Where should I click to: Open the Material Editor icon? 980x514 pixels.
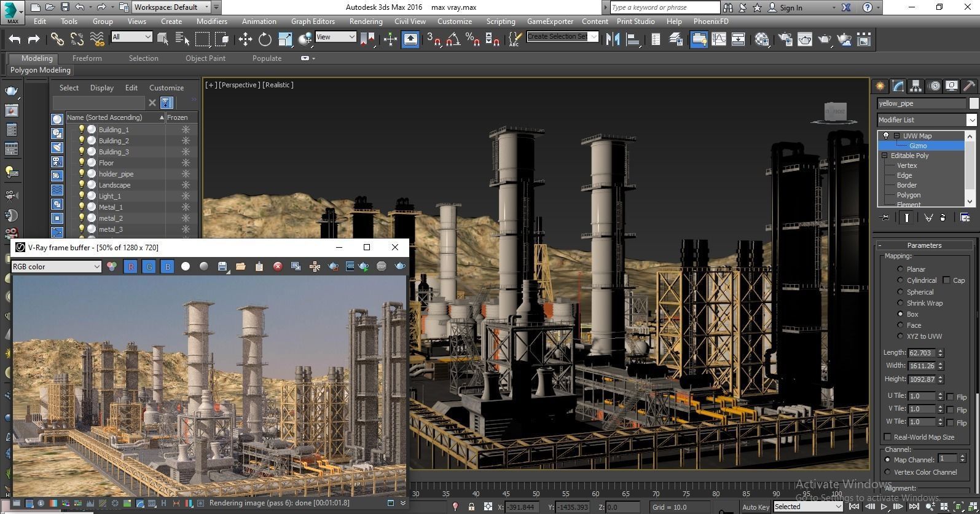click(x=762, y=39)
